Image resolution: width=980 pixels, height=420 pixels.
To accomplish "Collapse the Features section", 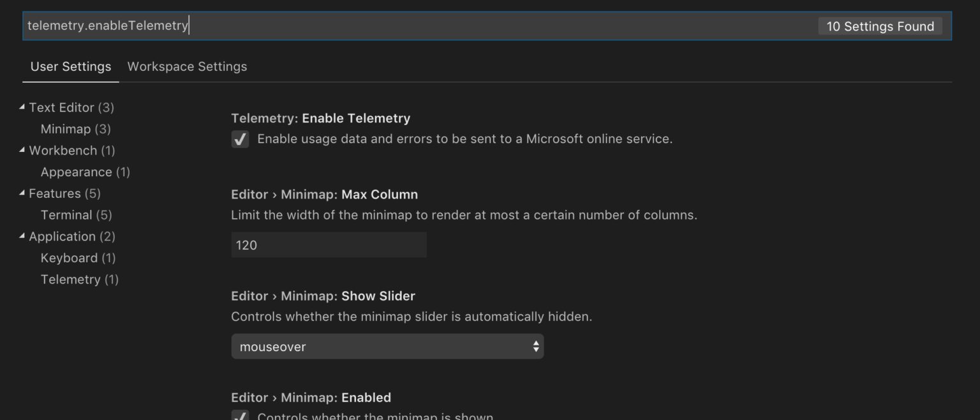I will (21, 193).
